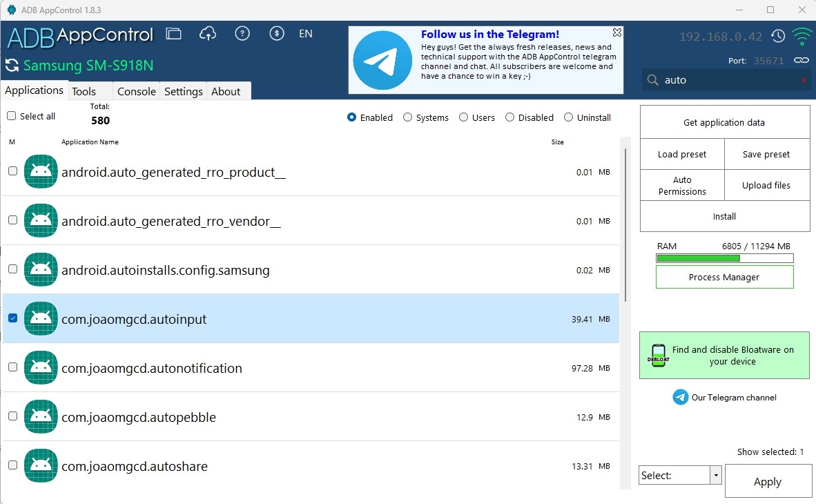Image resolution: width=816 pixels, height=504 pixels.
Task: Refresh device with sync arrows icon
Action: pos(12,66)
